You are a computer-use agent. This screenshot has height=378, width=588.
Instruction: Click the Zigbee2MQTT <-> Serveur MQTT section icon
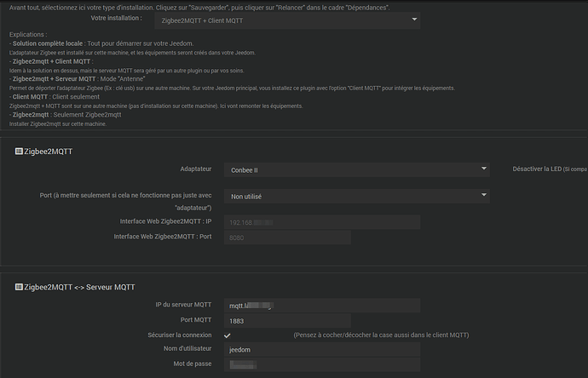point(20,286)
